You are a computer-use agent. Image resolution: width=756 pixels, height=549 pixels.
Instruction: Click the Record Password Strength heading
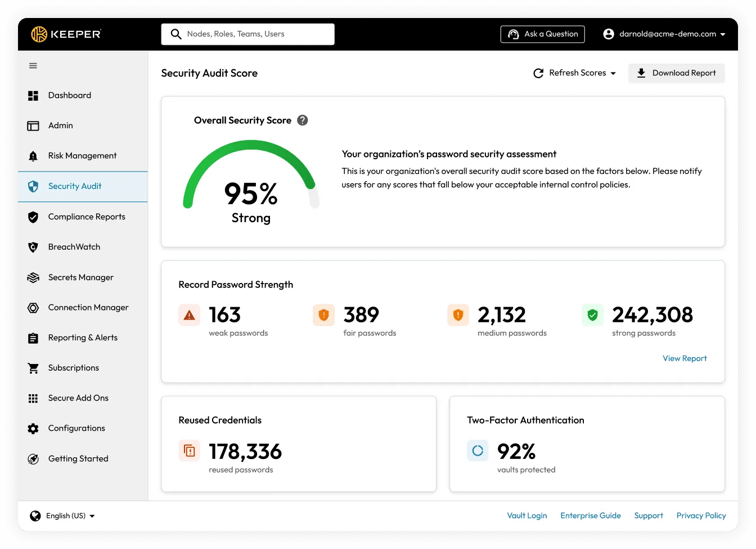(x=236, y=285)
